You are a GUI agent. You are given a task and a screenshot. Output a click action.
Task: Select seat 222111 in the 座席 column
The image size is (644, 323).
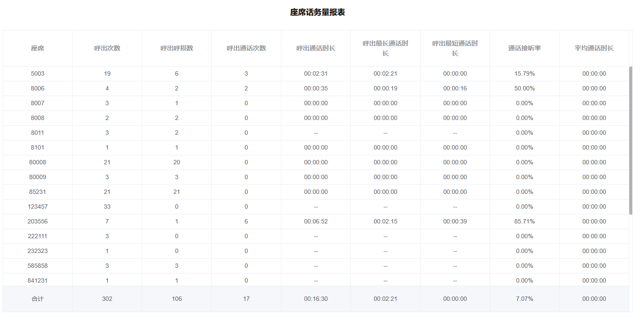point(37,236)
